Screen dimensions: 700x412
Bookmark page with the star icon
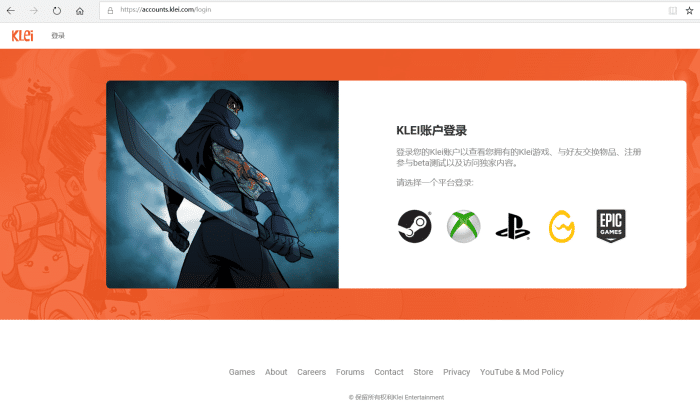(x=689, y=10)
